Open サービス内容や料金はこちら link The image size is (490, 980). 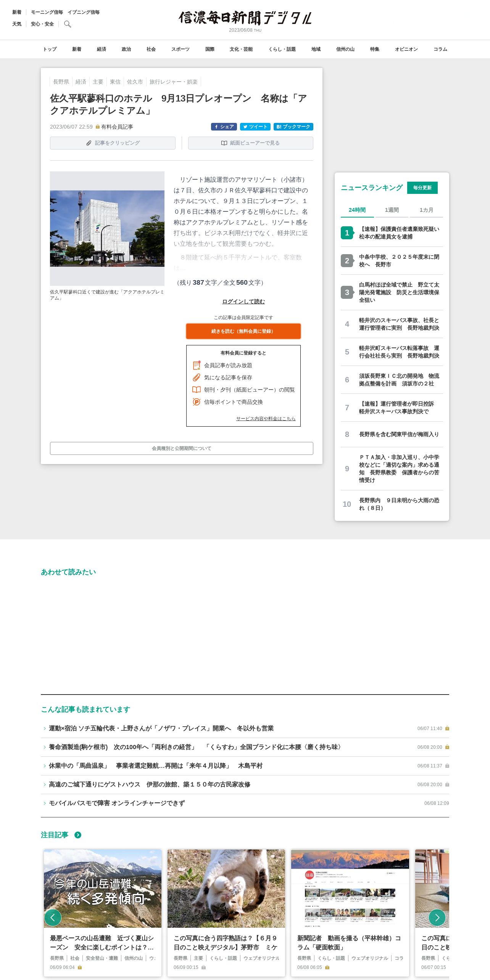pos(266,419)
